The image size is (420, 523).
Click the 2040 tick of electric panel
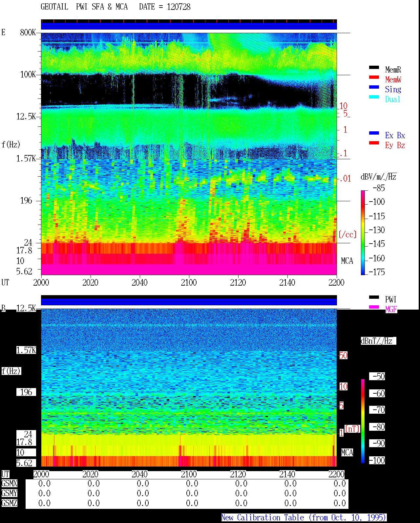(139, 282)
